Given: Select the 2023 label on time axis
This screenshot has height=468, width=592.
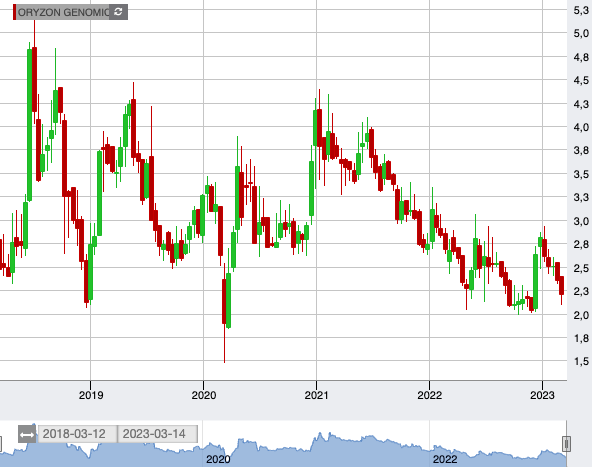Looking at the screenshot, I should pos(542,395).
